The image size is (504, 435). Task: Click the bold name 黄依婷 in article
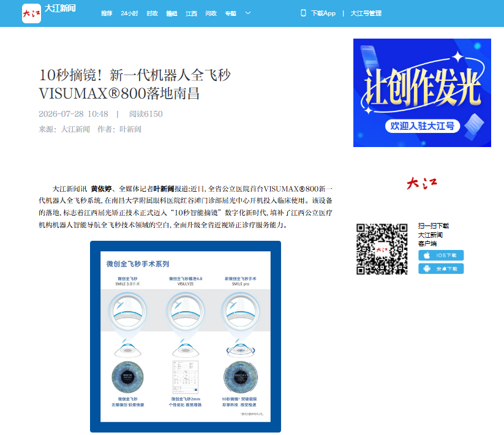pos(101,189)
